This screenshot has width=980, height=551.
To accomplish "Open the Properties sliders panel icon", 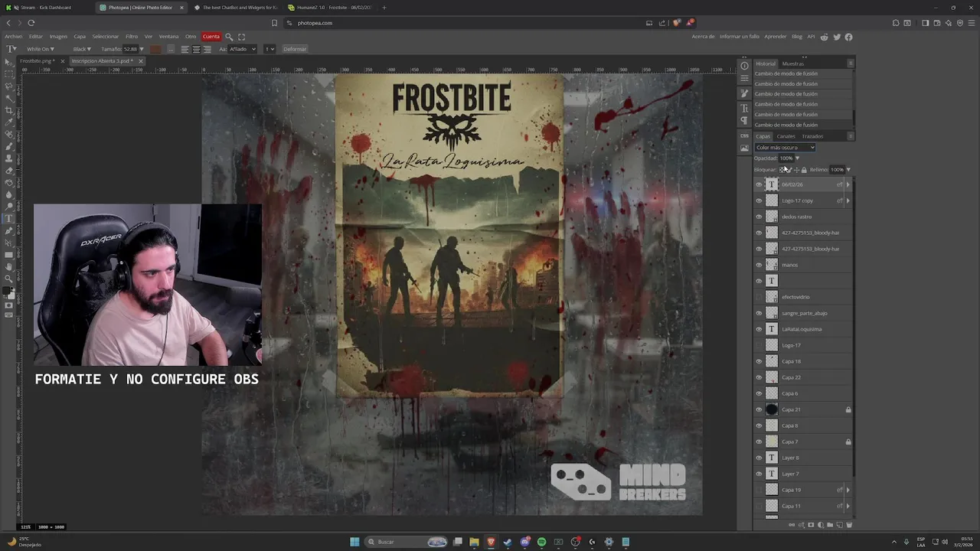I will pos(744,78).
